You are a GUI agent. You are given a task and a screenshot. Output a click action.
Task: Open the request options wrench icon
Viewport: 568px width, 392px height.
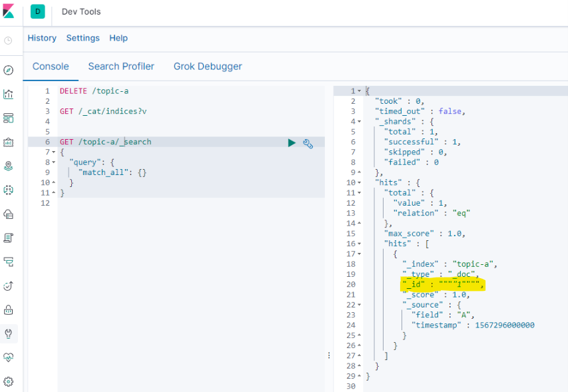(x=308, y=142)
